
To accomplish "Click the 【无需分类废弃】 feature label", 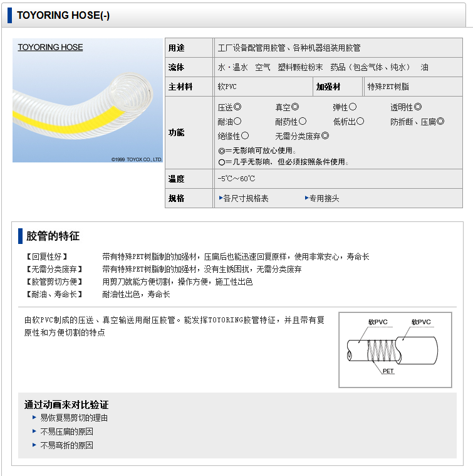I will pyautogui.click(x=55, y=269).
